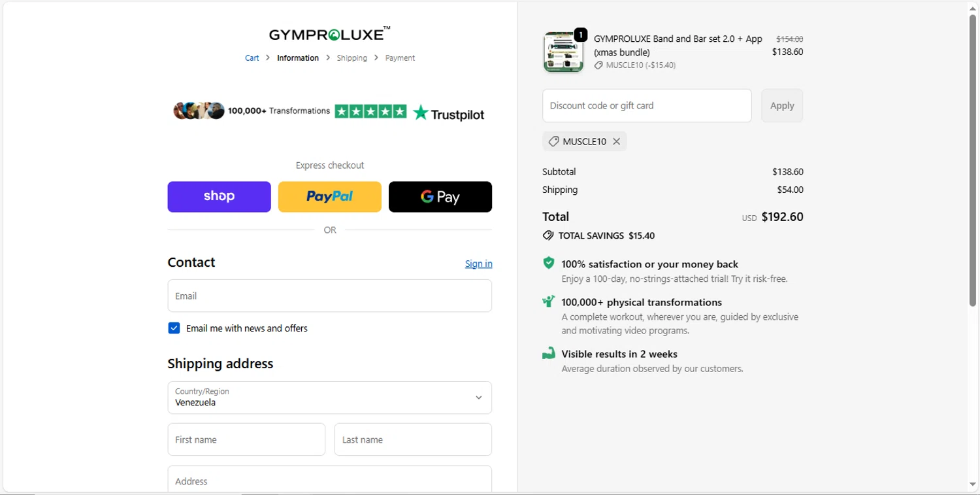Click the discount tag icon under product name
The image size is (980, 495).
coord(598,65)
